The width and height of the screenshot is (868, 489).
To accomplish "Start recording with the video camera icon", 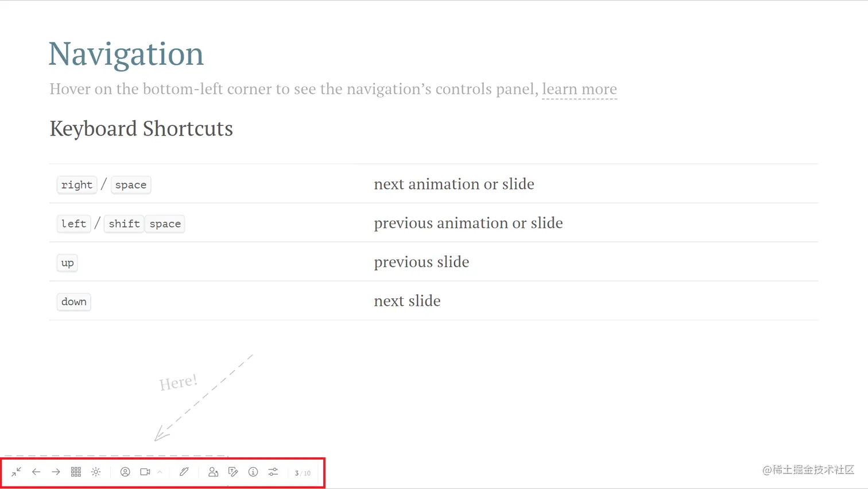I will [145, 472].
